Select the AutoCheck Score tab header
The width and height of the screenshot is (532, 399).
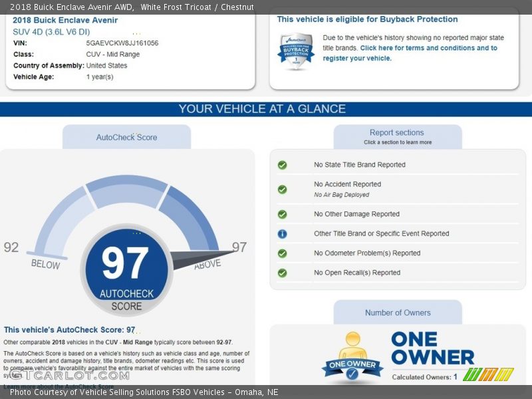coord(126,137)
